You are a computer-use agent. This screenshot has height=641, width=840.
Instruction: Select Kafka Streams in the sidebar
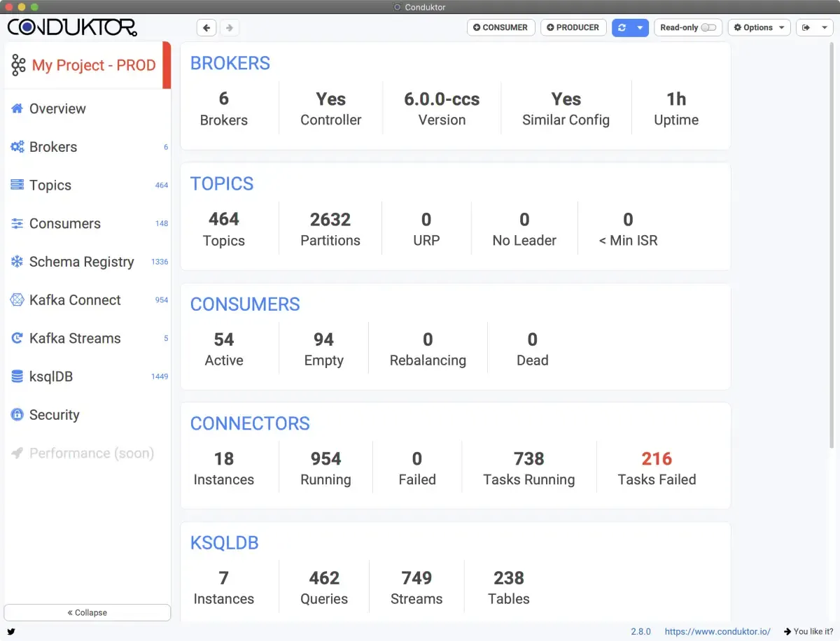[87, 339]
